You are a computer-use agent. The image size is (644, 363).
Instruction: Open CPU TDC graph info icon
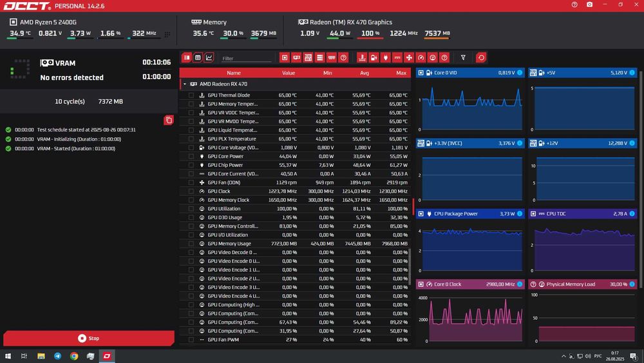pyautogui.click(x=632, y=214)
